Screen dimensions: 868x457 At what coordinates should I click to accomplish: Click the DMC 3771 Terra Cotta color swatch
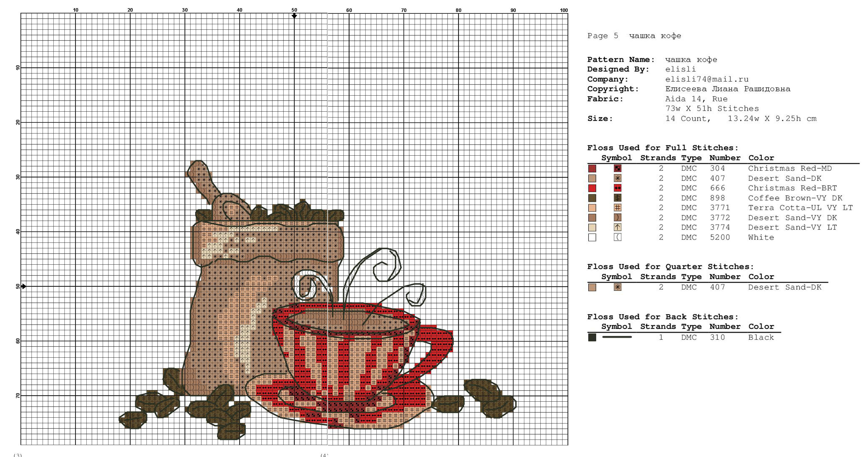(x=592, y=208)
